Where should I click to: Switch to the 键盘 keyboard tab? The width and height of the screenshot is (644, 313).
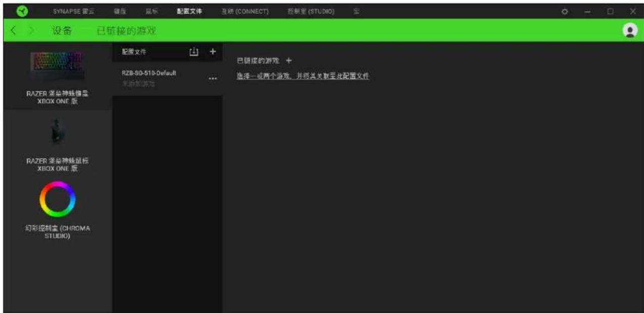pyautogui.click(x=120, y=11)
